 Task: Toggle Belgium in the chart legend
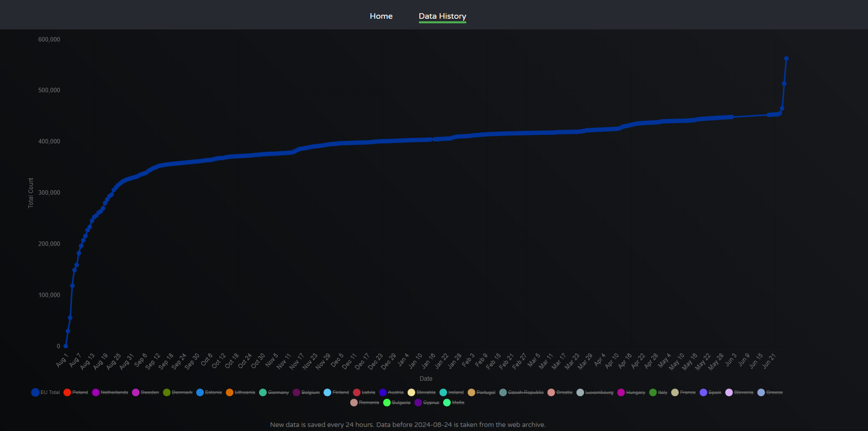[x=306, y=392]
